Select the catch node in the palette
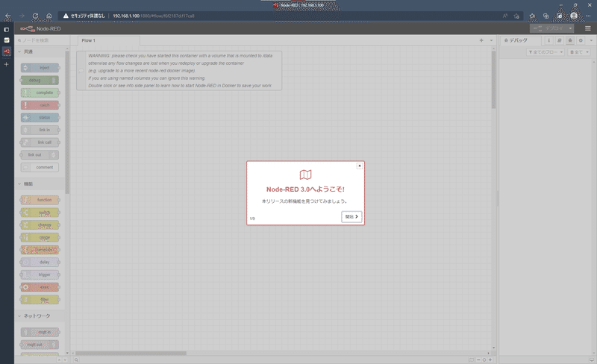The width and height of the screenshot is (597, 364). click(40, 105)
